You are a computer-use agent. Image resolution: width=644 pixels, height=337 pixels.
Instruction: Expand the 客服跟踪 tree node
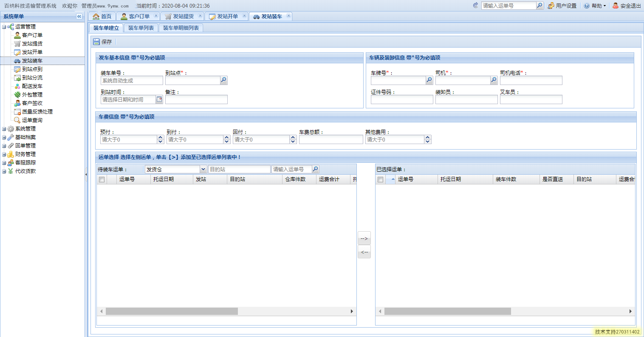click(4, 163)
